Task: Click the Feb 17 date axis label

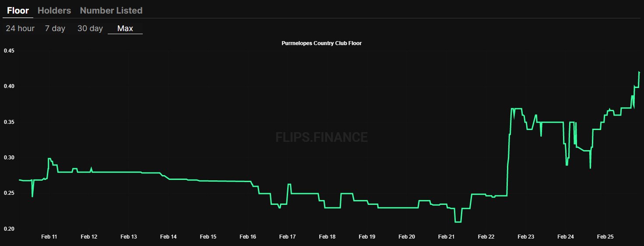Action: [288, 237]
